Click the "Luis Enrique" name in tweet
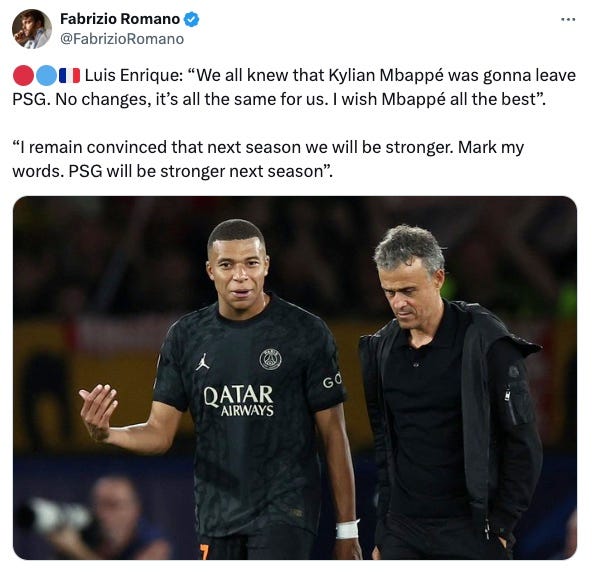The image size is (593, 572). pyautogui.click(x=134, y=75)
